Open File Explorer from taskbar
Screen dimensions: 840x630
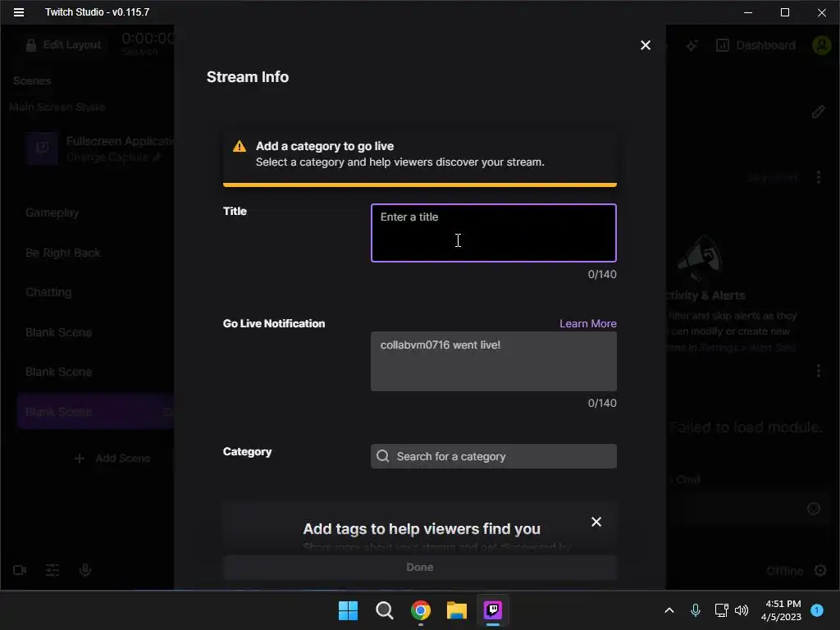456,610
